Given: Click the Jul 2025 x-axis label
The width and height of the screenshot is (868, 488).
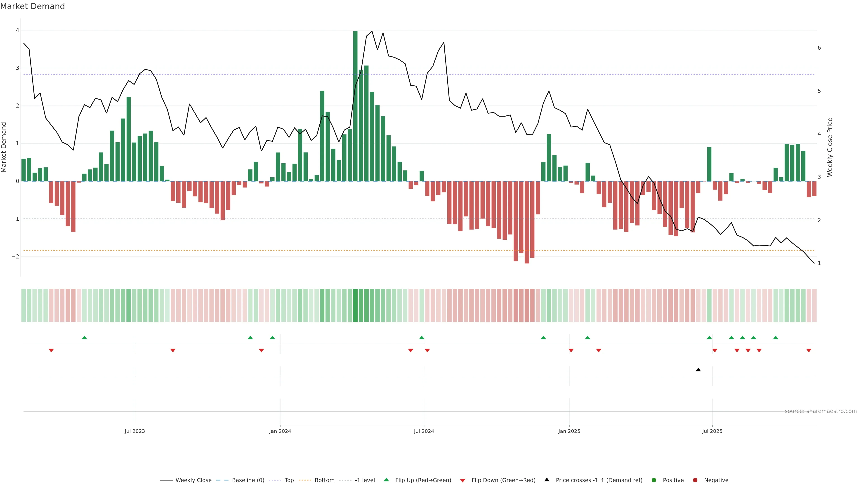Looking at the screenshot, I should 712,431.
